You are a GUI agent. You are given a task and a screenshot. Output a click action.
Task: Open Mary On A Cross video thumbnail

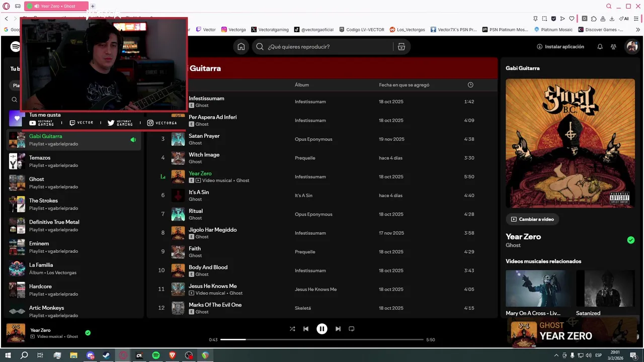coord(538,289)
